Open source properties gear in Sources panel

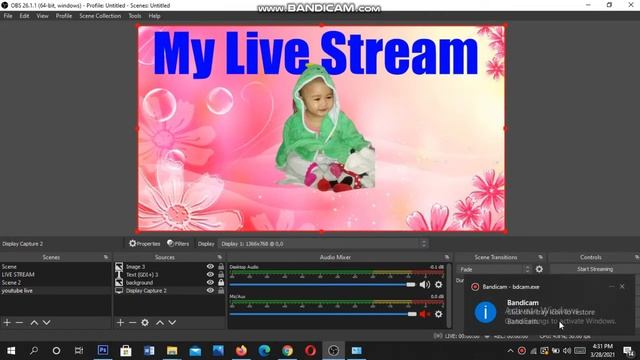point(145,322)
